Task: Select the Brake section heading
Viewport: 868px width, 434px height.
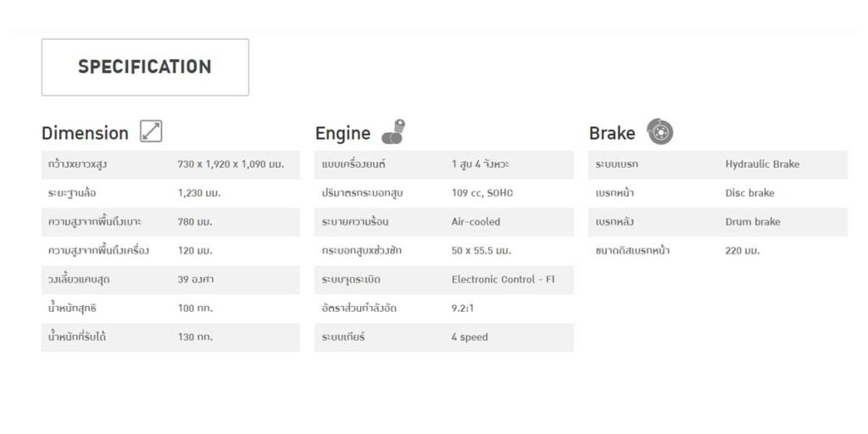Action: point(612,133)
